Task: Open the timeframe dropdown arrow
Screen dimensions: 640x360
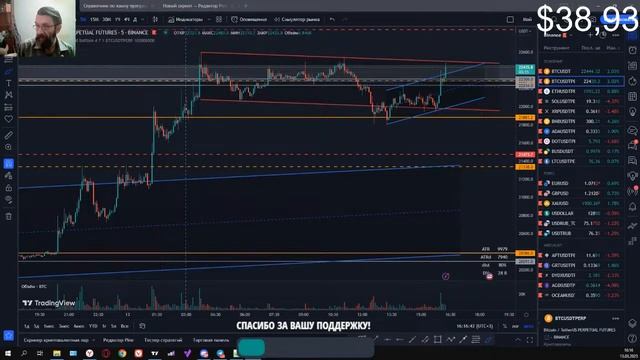Action: (x=142, y=19)
